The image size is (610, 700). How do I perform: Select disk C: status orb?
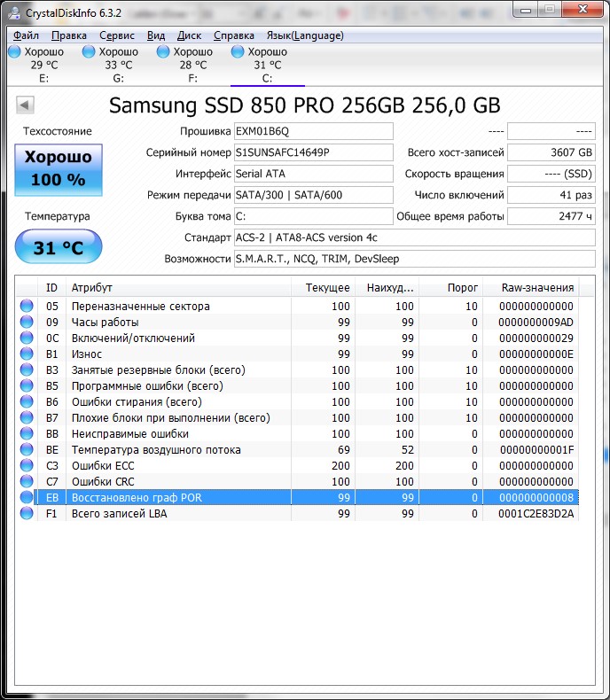238,51
